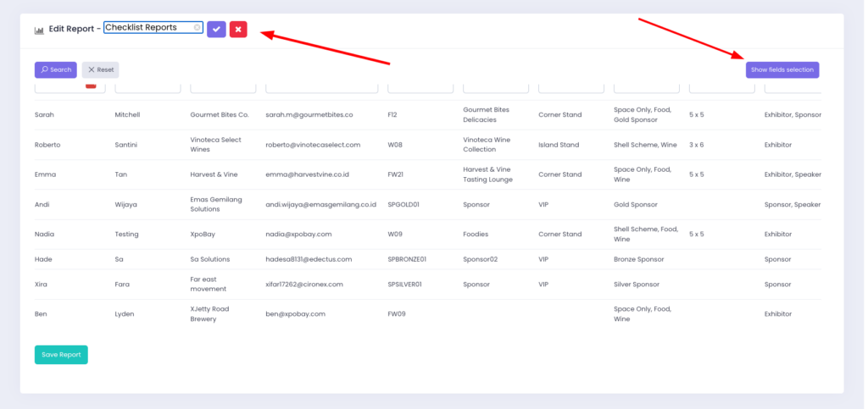868x409 pixels.
Task: Clear the Checklist Reports name field text
Action: tap(198, 27)
